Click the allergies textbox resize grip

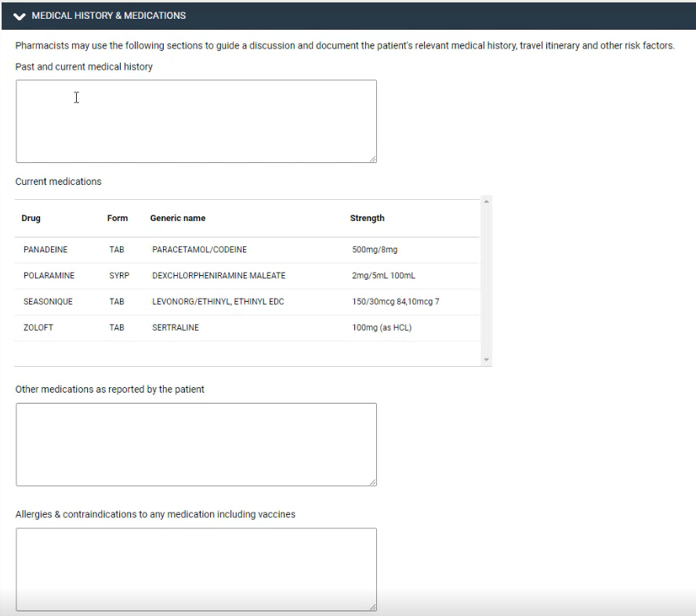[373, 607]
